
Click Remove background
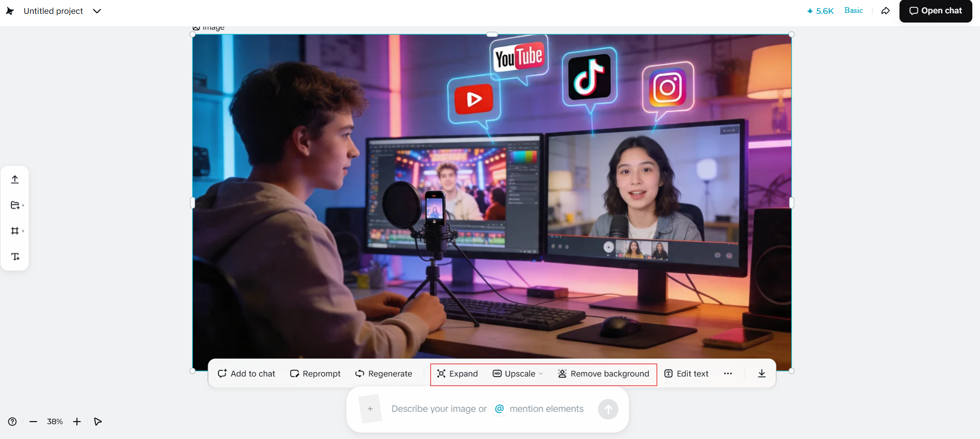coord(604,373)
